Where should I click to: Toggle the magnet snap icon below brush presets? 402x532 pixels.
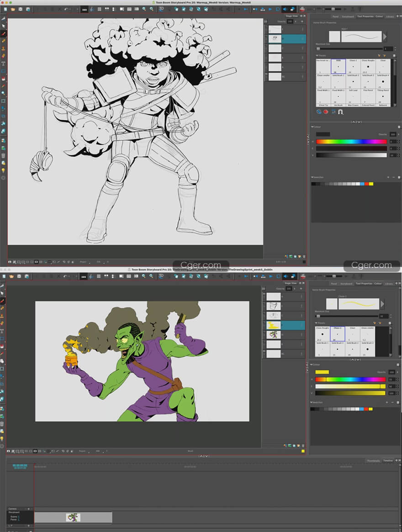340,112
